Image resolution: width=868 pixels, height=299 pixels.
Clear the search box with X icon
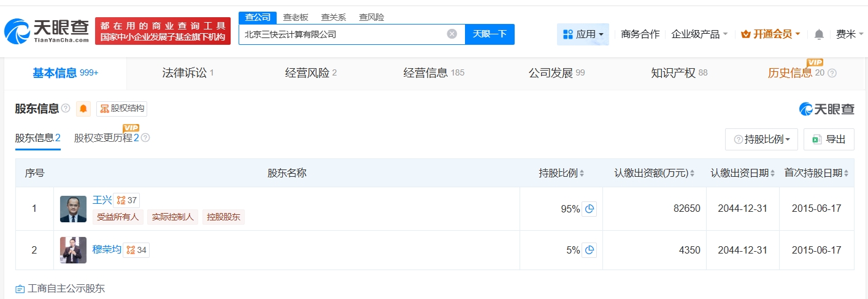(452, 34)
